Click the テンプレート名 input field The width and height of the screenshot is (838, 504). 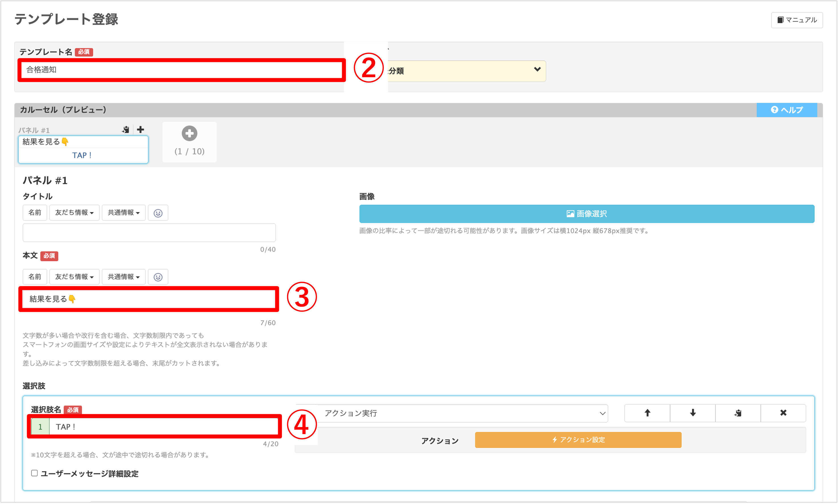[x=182, y=70]
